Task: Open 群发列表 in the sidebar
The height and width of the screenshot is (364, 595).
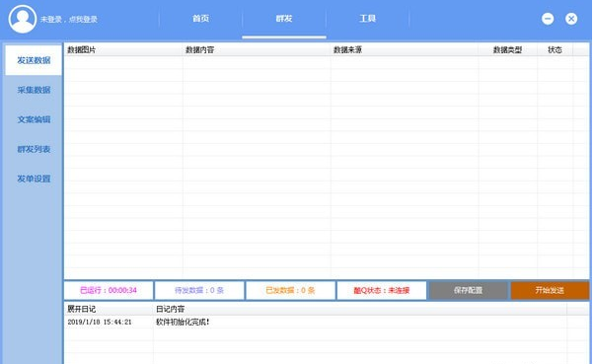Action: coord(34,149)
